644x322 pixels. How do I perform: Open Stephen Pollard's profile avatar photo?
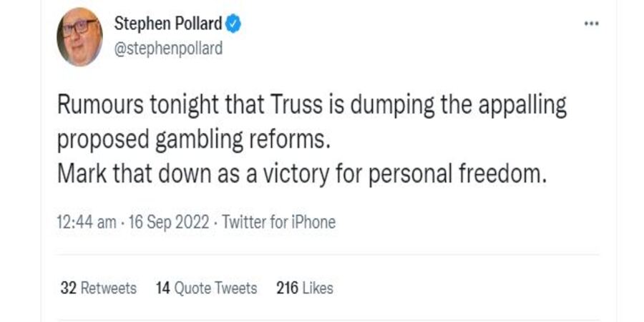(80, 37)
